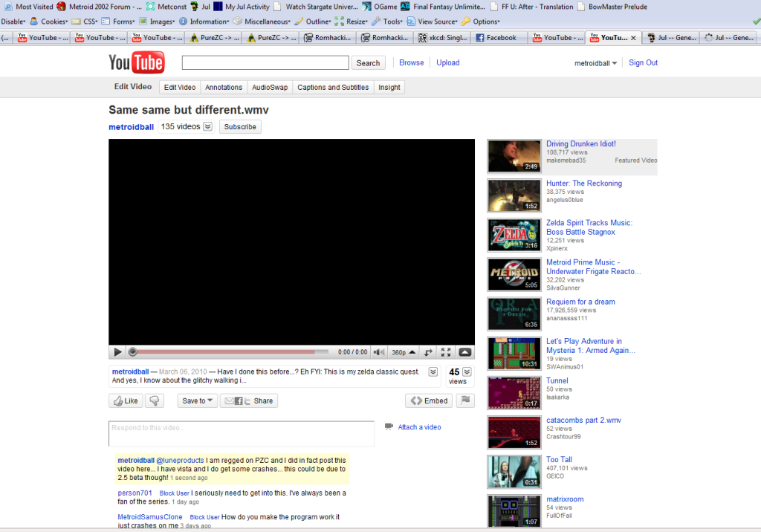This screenshot has height=532, width=761.
Task: Switch to the Annotations tab
Action: [x=224, y=88]
